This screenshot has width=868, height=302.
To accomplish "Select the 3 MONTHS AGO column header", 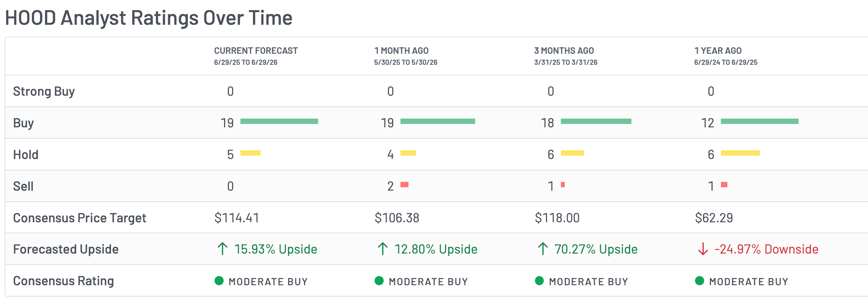I will coord(564,51).
